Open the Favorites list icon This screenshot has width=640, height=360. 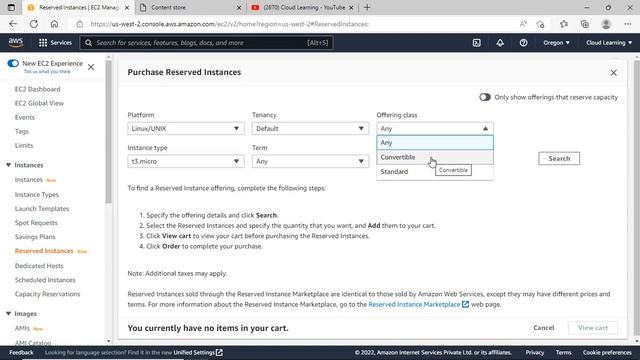pyautogui.click(x=564, y=24)
